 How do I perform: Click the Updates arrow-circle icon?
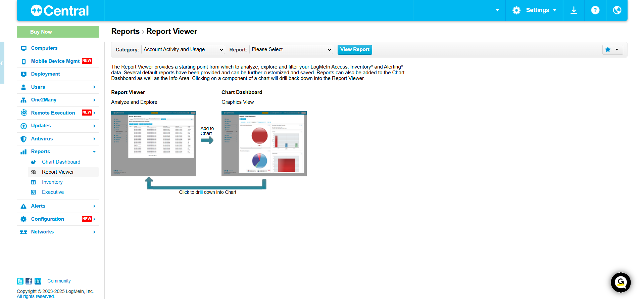24,126
